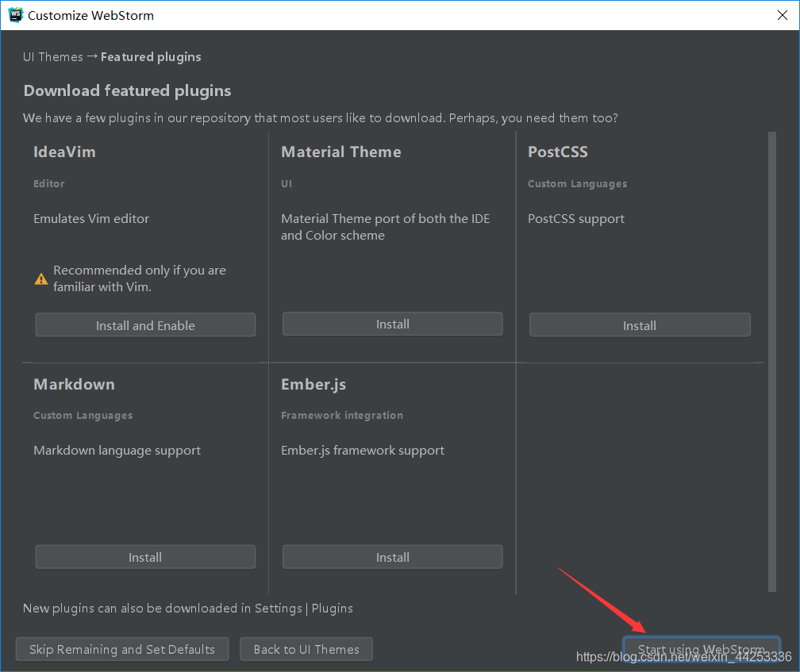800x672 pixels.
Task: Select the UI Themes breadcrumb step
Action: 53,56
